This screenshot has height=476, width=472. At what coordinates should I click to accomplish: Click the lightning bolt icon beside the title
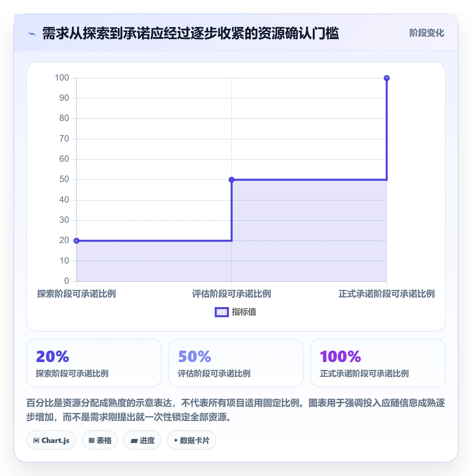(x=32, y=34)
